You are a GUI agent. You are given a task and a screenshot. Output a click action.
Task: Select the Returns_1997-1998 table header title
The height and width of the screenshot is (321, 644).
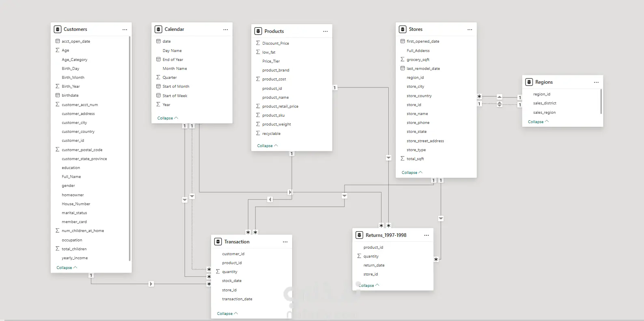click(x=386, y=235)
